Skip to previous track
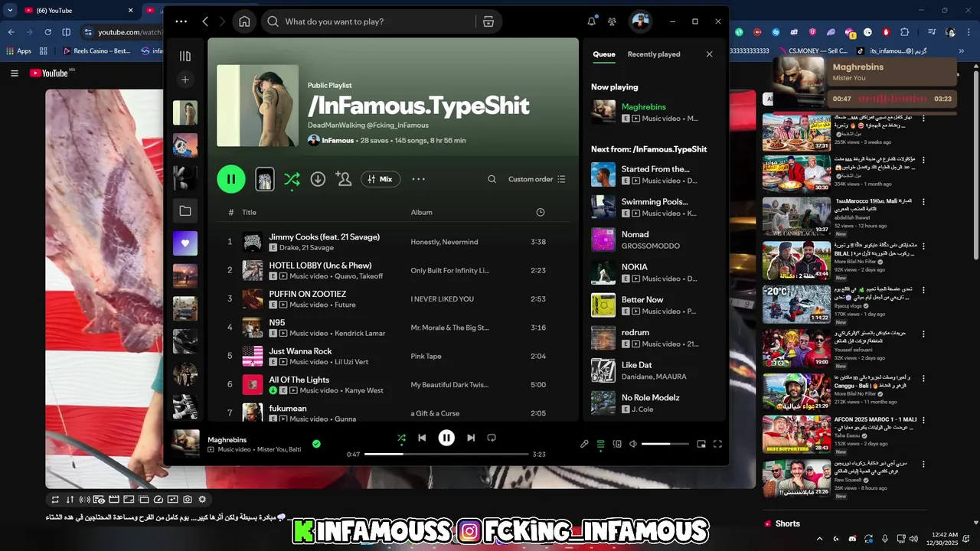The width and height of the screenshot is (980, 551). pos(422,438)
